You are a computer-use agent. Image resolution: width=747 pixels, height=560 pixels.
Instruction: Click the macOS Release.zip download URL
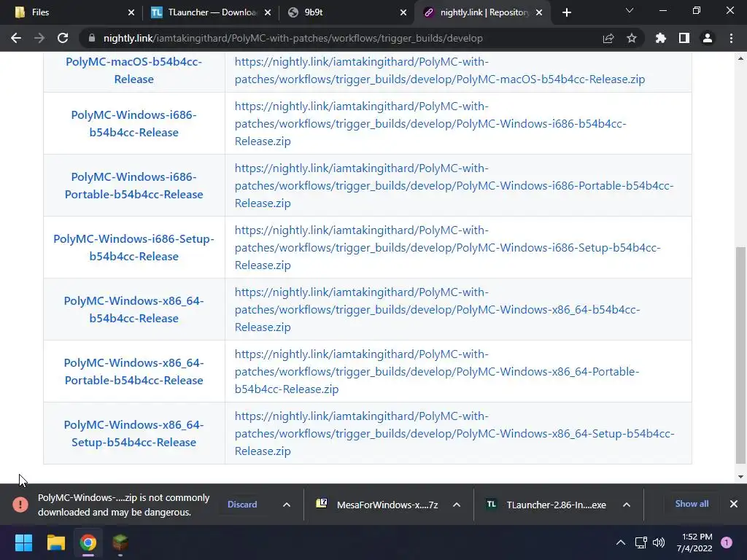[x=440, y=71]
